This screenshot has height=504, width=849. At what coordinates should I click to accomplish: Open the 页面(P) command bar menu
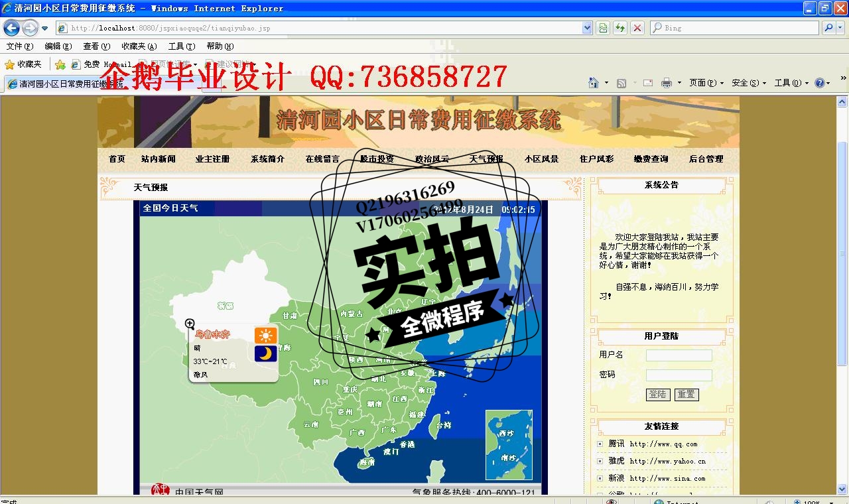(706, 83)
